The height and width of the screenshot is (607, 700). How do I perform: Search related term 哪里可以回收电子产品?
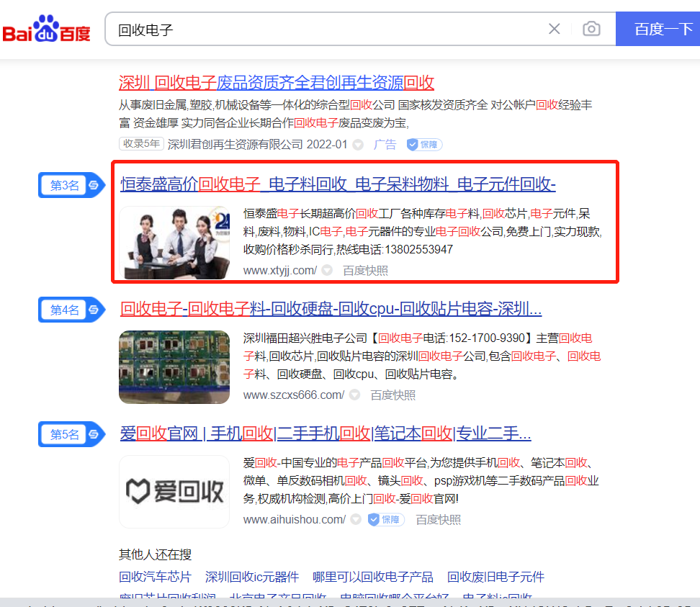(373, 577)
